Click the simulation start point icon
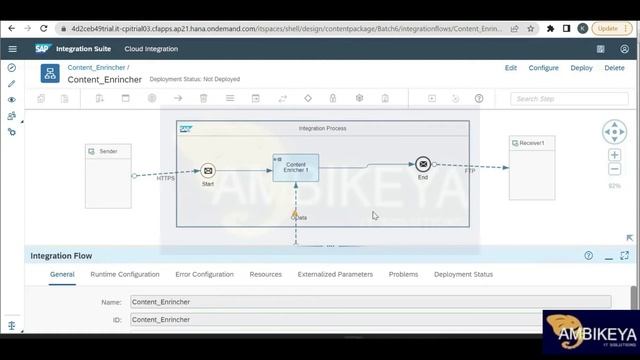The height and width of the screenshot is (360, 640). point(432,98)
